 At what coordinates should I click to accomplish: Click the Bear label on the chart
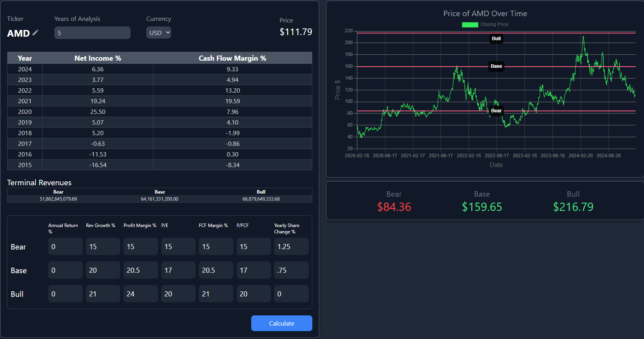point(496,111)
